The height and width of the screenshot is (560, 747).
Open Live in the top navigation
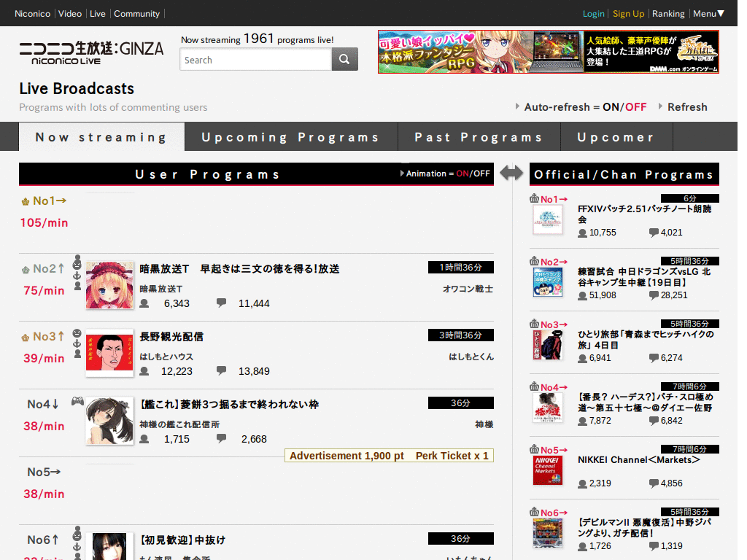pyautogui.click(x=98, y=14)
